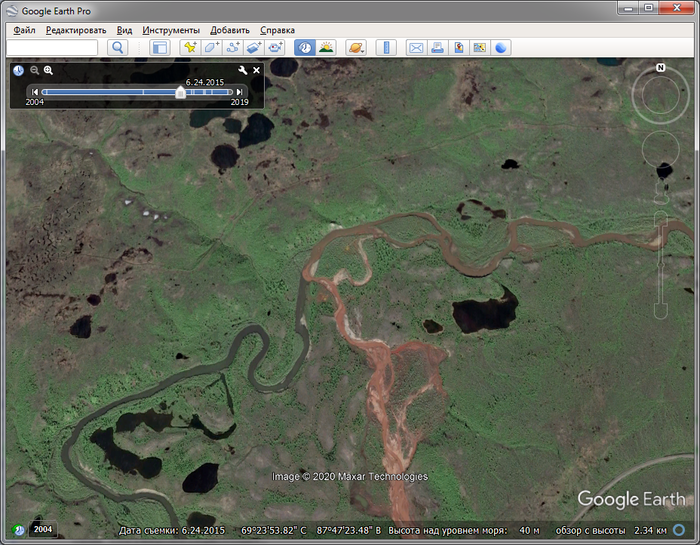Click the Add Image Overlay icon
Viewport: 700px width, 545px height.
(x=254, y=47)
